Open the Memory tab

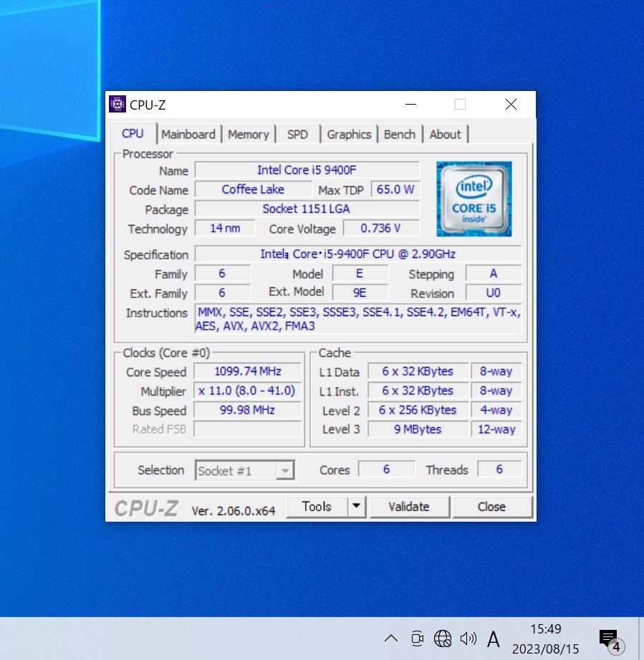tap(249, 134)
